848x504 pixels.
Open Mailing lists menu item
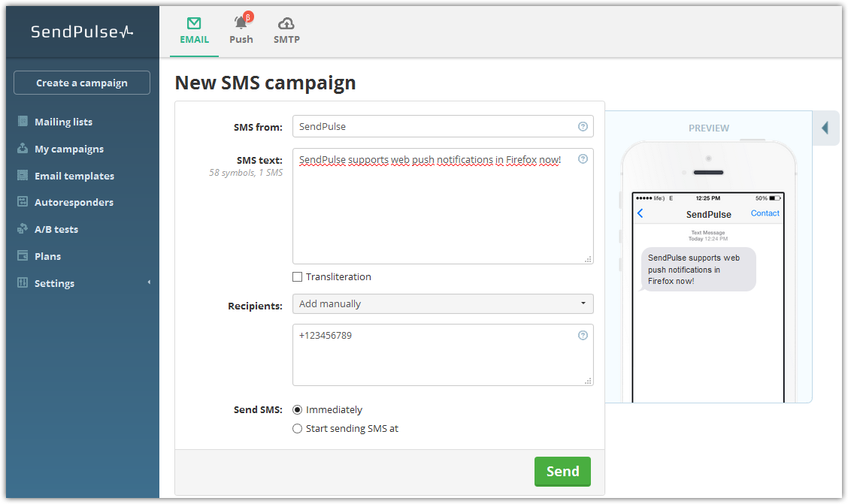[63, 122]
